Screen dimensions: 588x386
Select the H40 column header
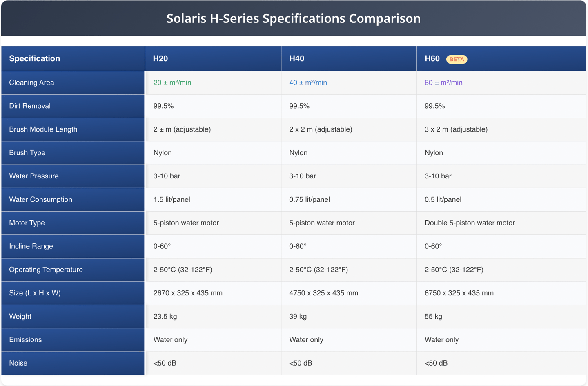[297, 59]
